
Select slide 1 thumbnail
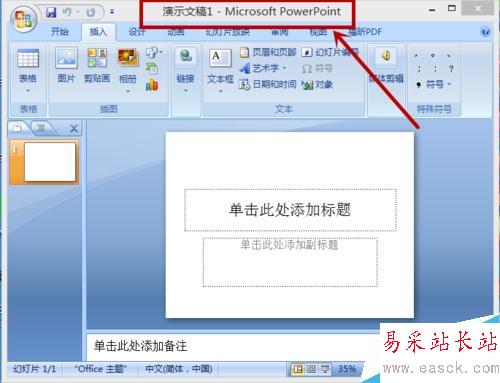(x=50, y=162)
